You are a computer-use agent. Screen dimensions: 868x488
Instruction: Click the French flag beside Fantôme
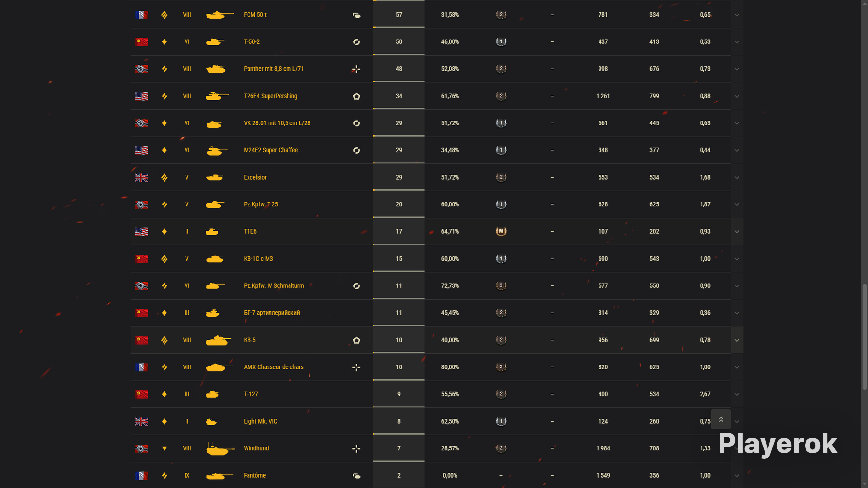click(142, 475)
